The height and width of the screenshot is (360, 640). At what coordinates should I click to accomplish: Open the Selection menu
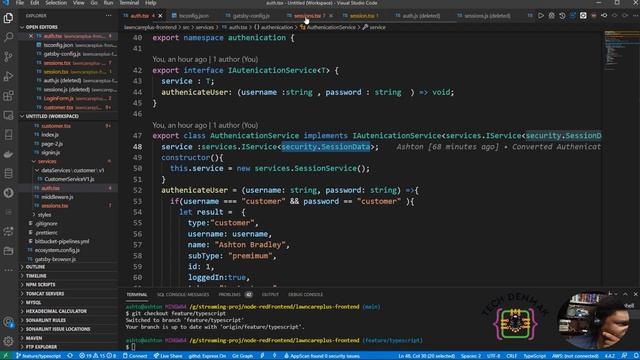tap(56, 3)
